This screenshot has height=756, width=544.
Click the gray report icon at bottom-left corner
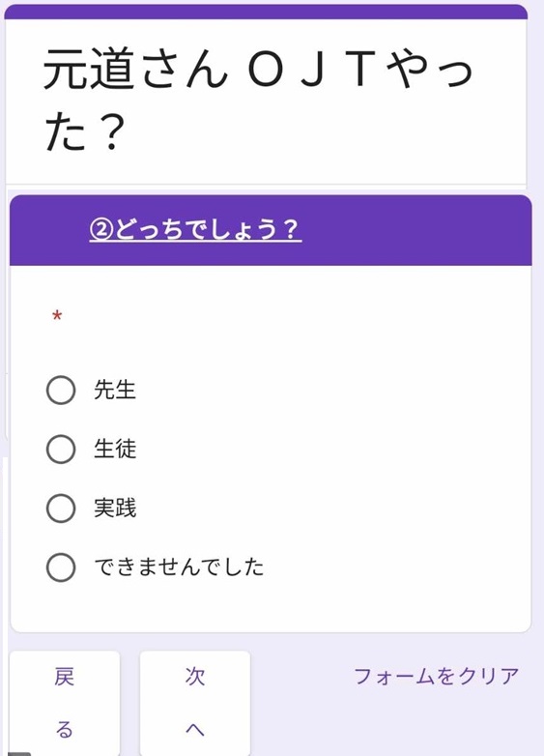[x=19, y=754]
